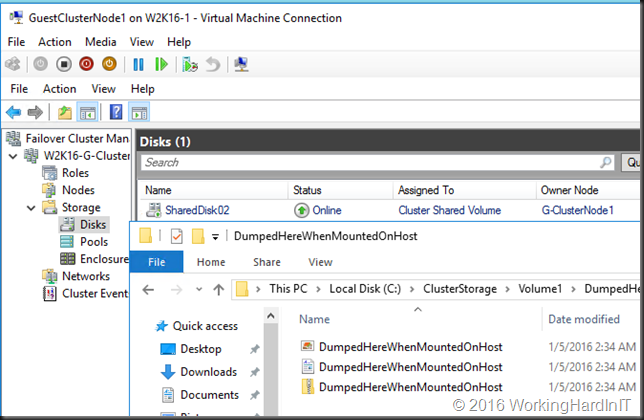This screenshot has width=644, height=420.
Task: Collapse the W2K16-G-Cluster tree node
Action: [13, 156]
